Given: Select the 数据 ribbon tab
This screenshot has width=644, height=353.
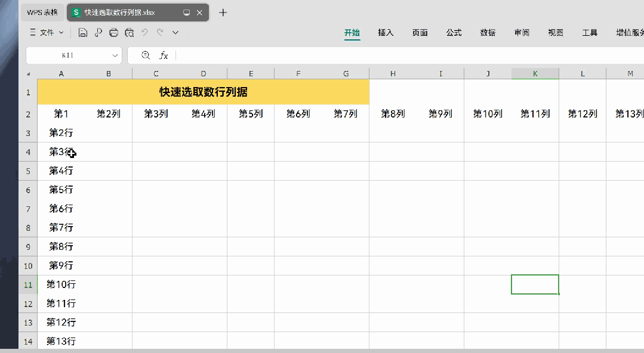Looking at the screenshot, I should point(488,33).
